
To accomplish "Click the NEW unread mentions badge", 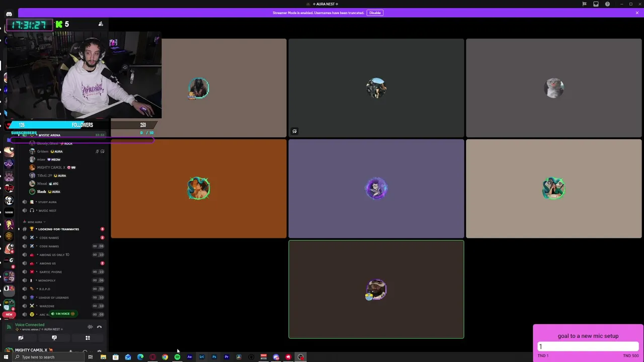I will pyautogui.click(x=9, y=315).
